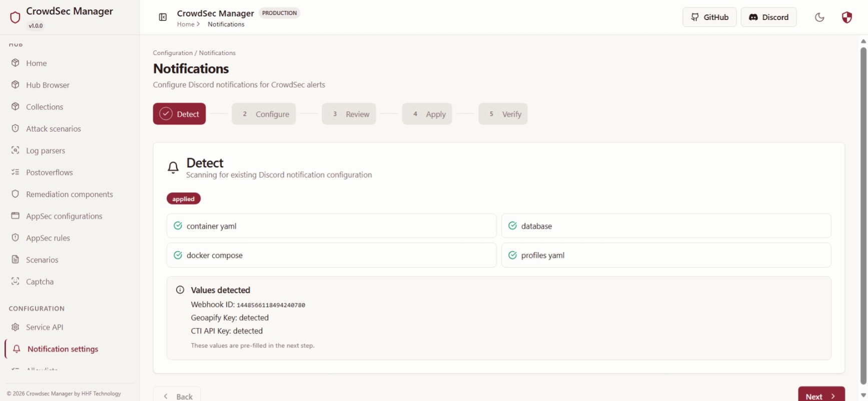Click the left chevron on the Back button

point(166,396)
